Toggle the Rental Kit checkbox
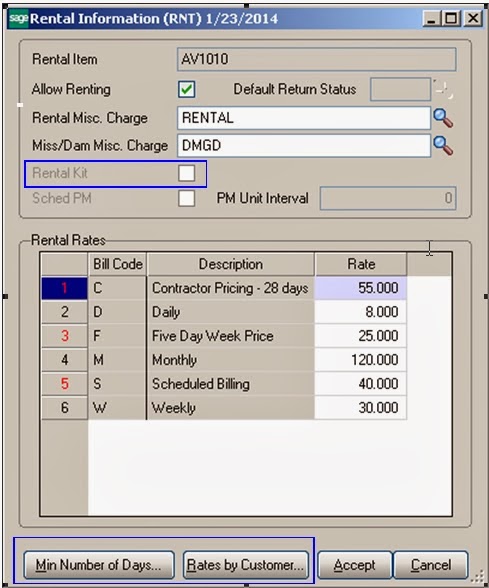 click(x=186, y=173)
